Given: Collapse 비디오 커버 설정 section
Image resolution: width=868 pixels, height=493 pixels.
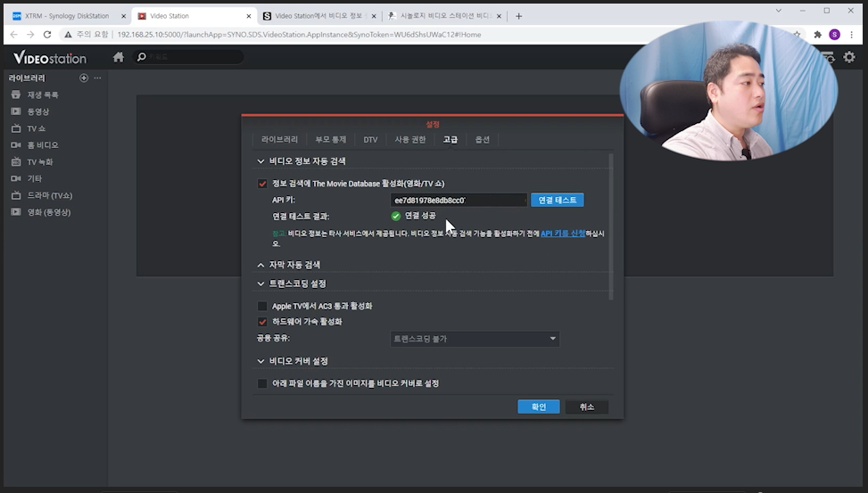Looking at the screenshot, I should click(x=260, y=361).
